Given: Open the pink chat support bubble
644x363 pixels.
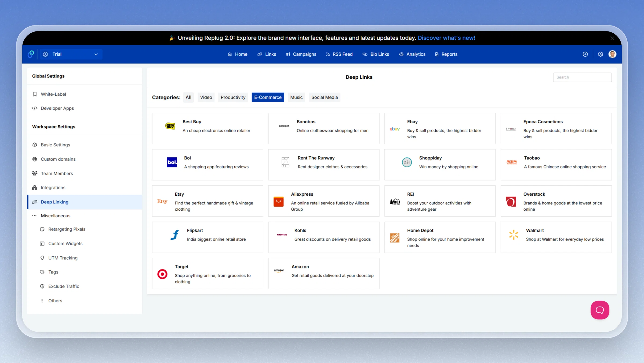Looking at the screenshot, I should (x=600, y=310).
